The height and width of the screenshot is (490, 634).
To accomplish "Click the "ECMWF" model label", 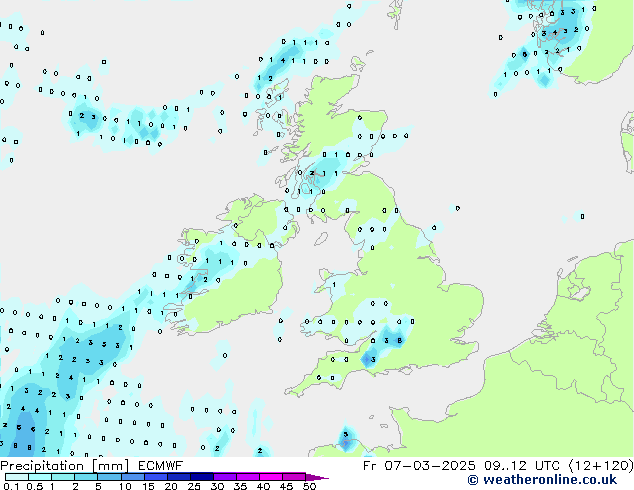I will coord(160,466).
